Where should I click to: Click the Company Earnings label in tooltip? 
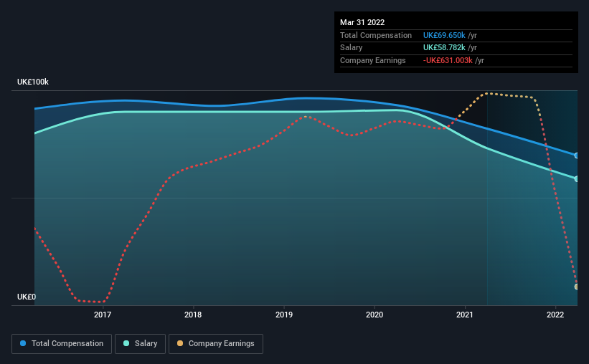click(x=372, y=60)
